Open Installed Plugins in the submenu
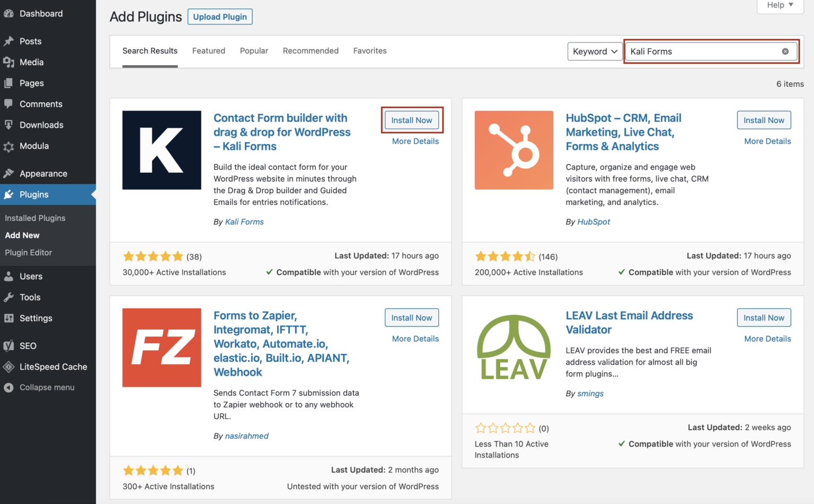814x504 pixels. (35, 218)
